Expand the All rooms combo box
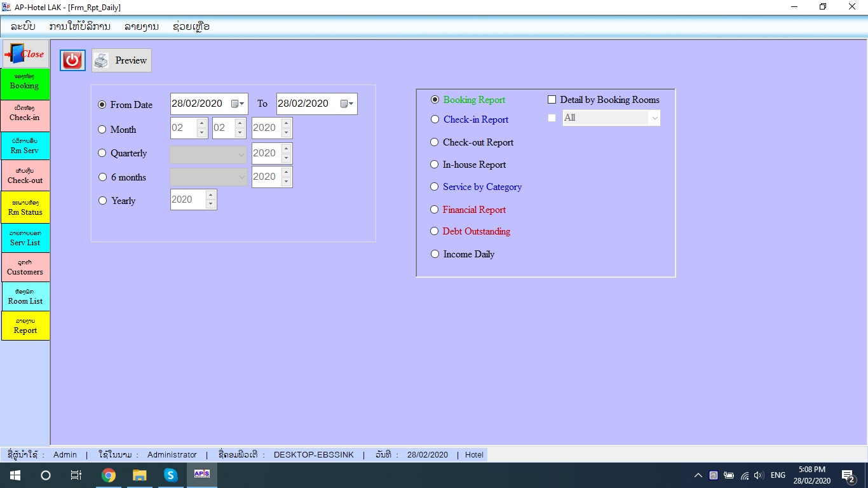868x488 pixels. tap(654, 118)
